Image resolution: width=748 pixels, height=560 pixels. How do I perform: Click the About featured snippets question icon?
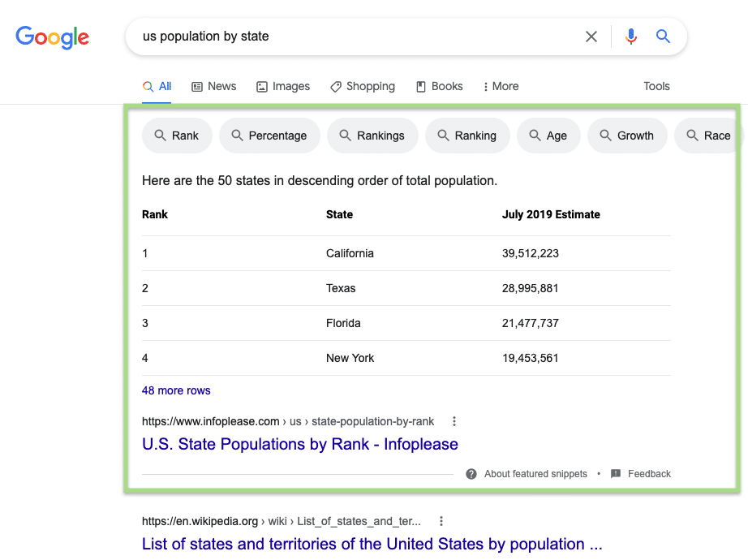(471, 474)
